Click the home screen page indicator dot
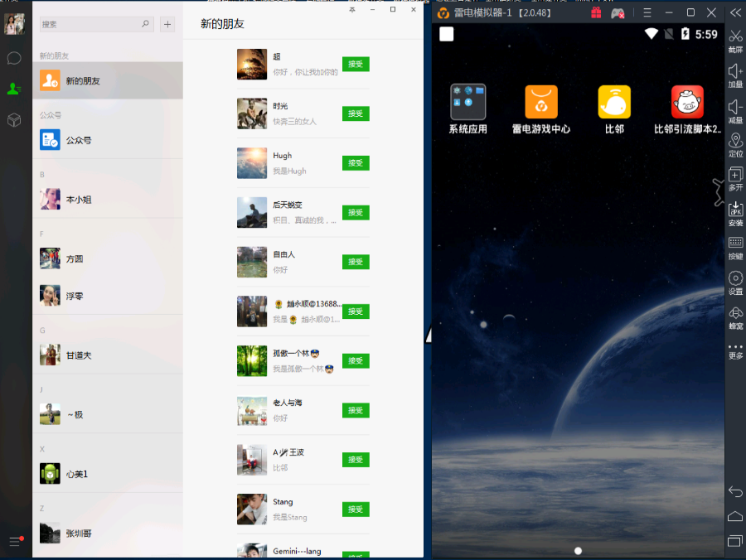This screenshot has height=560, width=746. click(x=578, y=551)
